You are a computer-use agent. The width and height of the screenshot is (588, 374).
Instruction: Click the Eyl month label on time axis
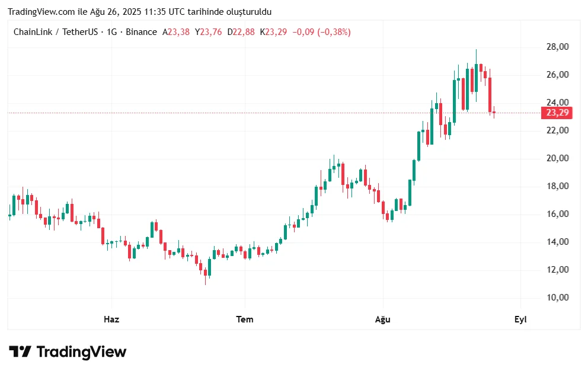(520, 319)
